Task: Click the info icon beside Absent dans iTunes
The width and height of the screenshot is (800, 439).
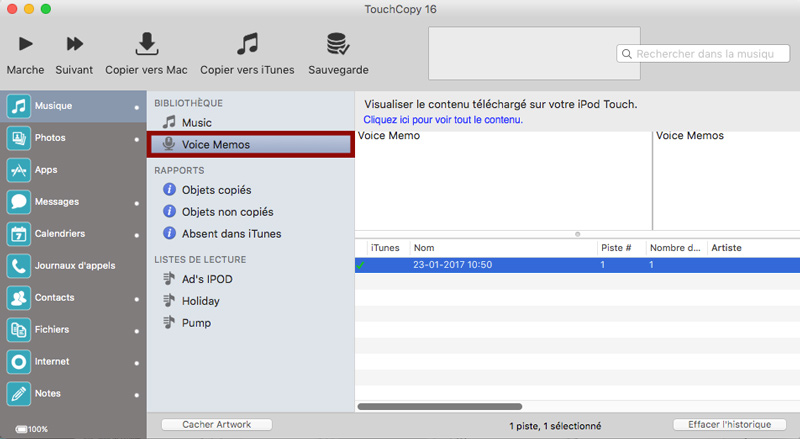Action: pos(169,233)
